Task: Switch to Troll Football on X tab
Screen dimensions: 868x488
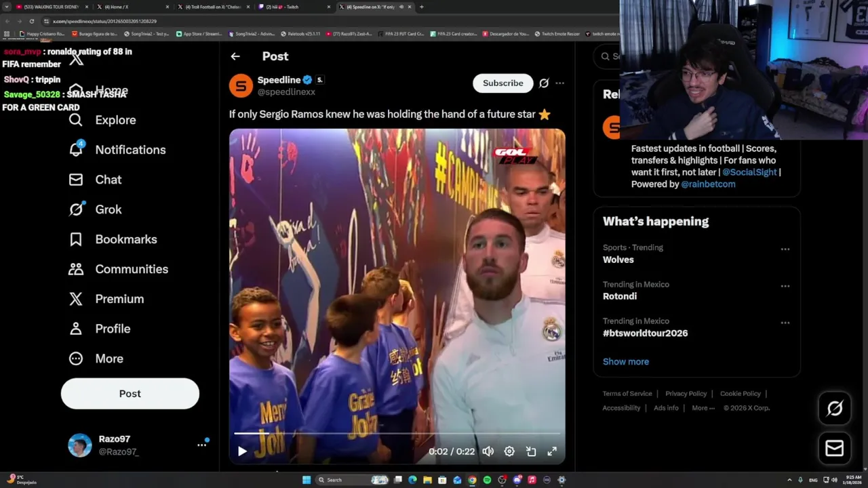Action: pyautogui.click(x=214, y=7)
